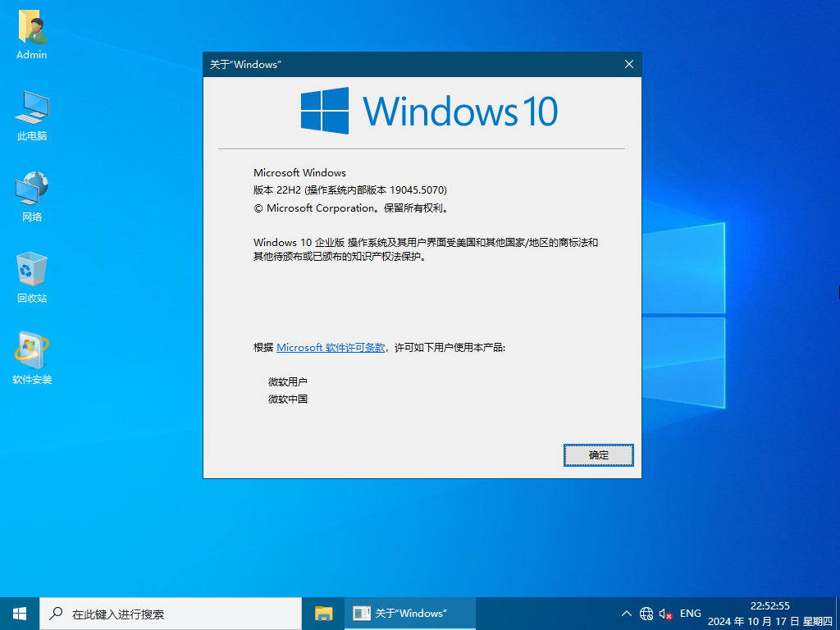Close the 关于"Windows" dialog
Screen dimensions: 840x630
coord(629,64)
